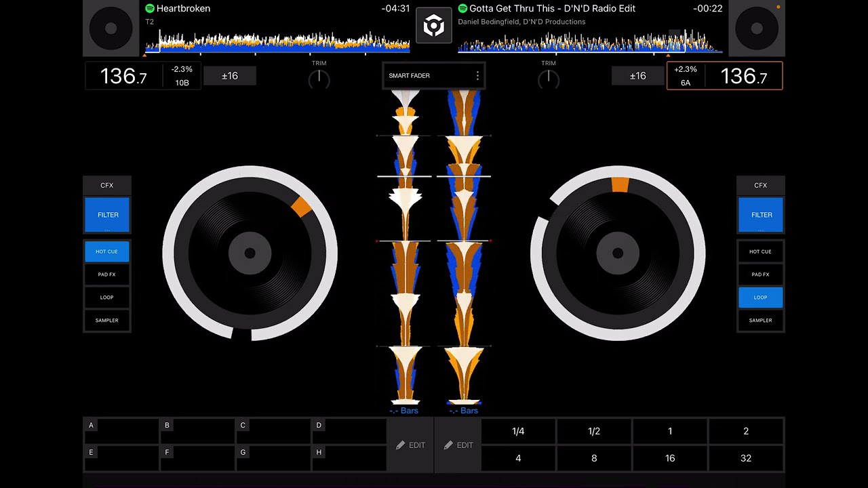
Task: Touch the right deck jog wheel
Action: pos(618,253)
